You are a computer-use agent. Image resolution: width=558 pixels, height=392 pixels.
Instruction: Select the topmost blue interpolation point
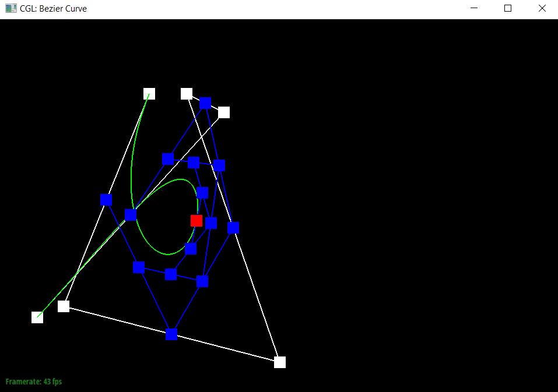[x=205, y=103]
